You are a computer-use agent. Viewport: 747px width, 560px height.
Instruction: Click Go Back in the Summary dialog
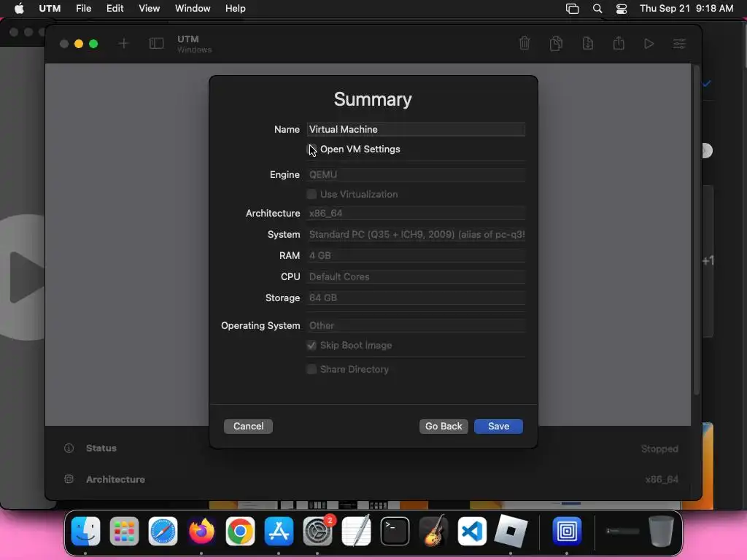coord(444,426)
